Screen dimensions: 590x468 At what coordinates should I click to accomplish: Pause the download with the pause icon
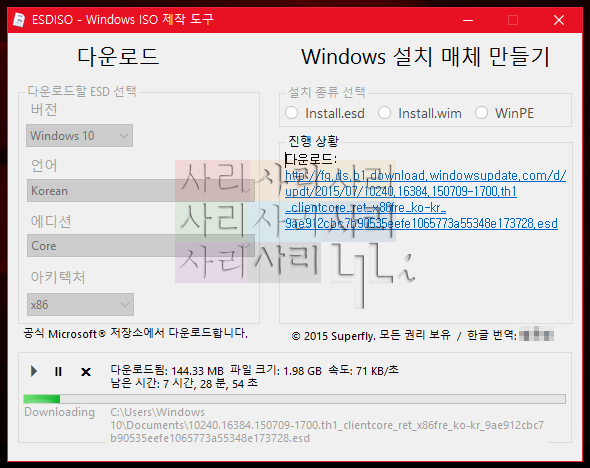click(x=58, y=371)
